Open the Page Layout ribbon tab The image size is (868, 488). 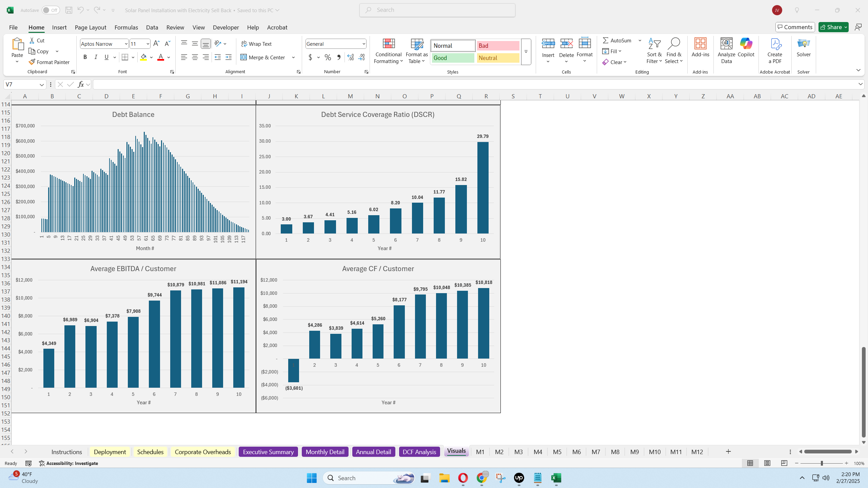point(91,27)
